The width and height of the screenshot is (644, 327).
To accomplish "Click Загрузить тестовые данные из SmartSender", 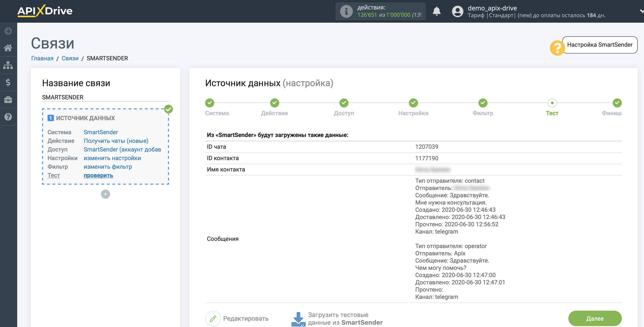I will (345, 318).
